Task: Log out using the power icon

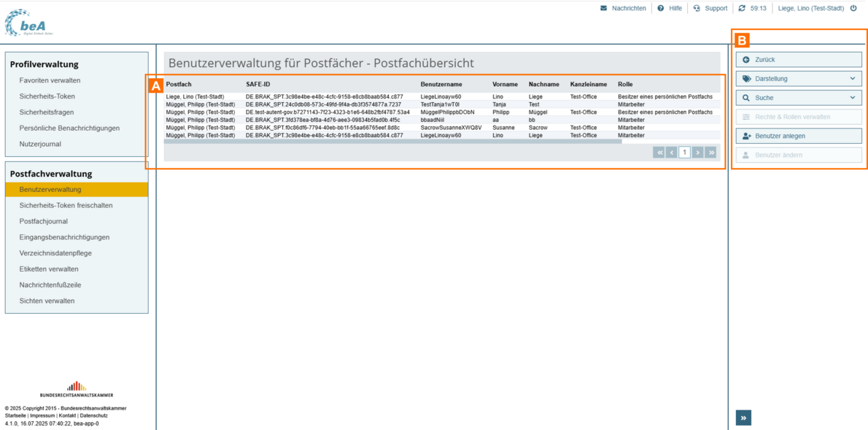Action: [853, 9]
